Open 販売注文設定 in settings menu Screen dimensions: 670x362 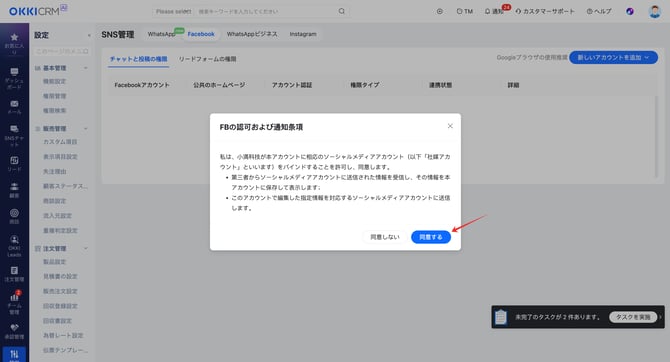point(60,291)
